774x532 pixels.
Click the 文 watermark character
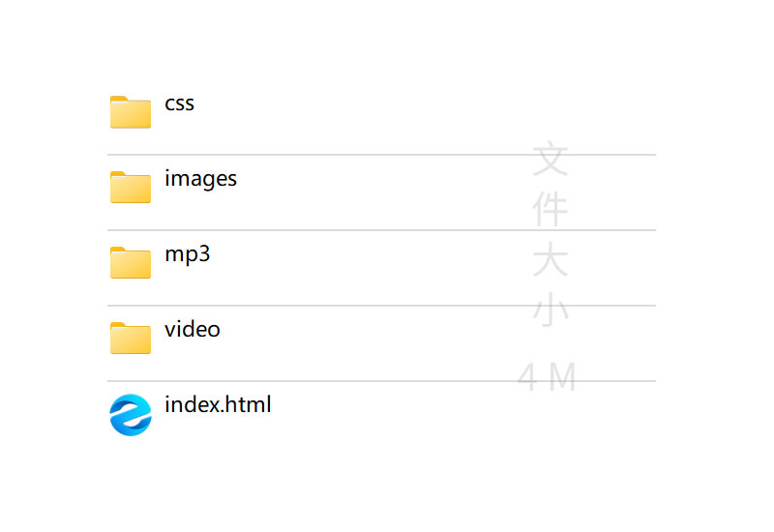[x=550, y=160]
